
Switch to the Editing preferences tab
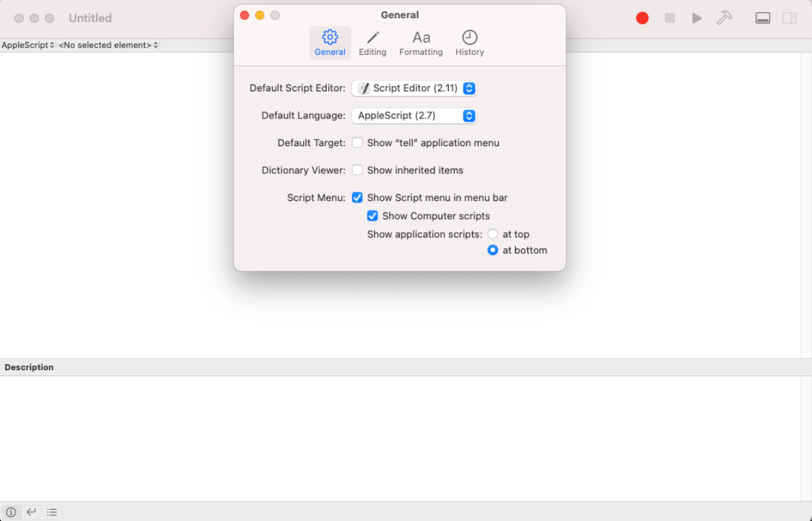point(372,43)
